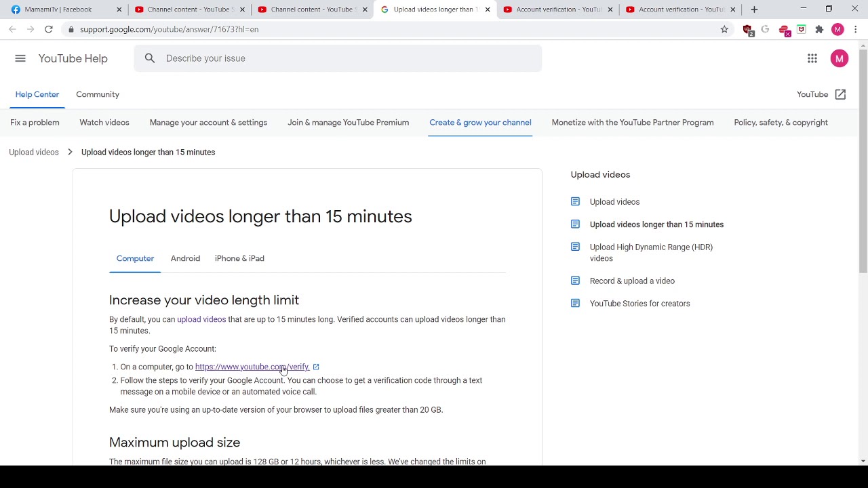Viewport: 868px width, 488px height.
Task: Open Record & upload a video article
Action: (x=632, y=281)
